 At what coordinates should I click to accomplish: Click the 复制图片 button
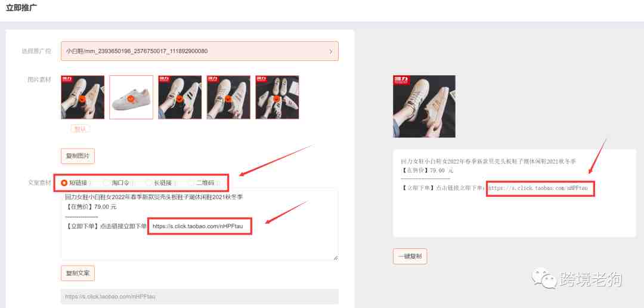78,156
